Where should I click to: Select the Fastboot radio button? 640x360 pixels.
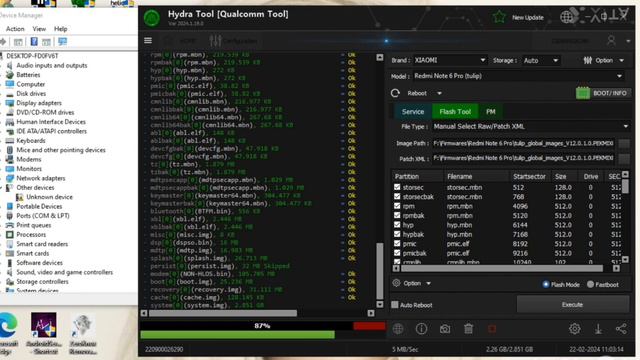pyautogui.click(x=590, y=284)
